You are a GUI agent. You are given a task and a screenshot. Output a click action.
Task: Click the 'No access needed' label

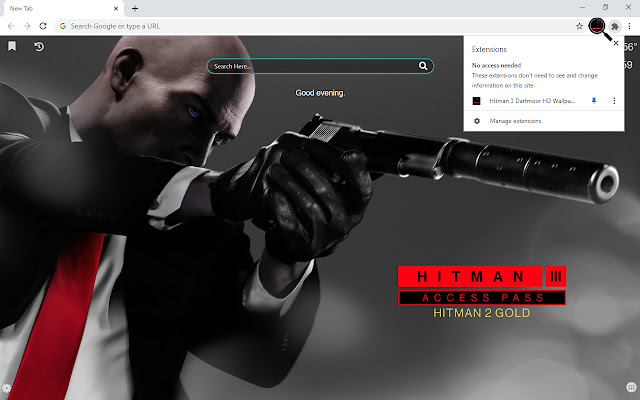pyautogui.click(x=496, y=65)
